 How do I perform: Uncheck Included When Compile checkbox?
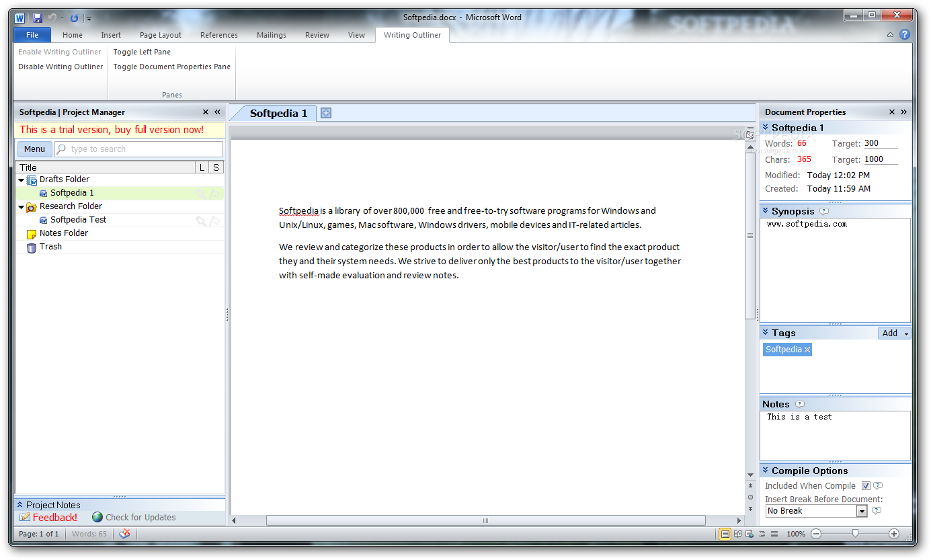pyautogui.click(x=866, y=485)
